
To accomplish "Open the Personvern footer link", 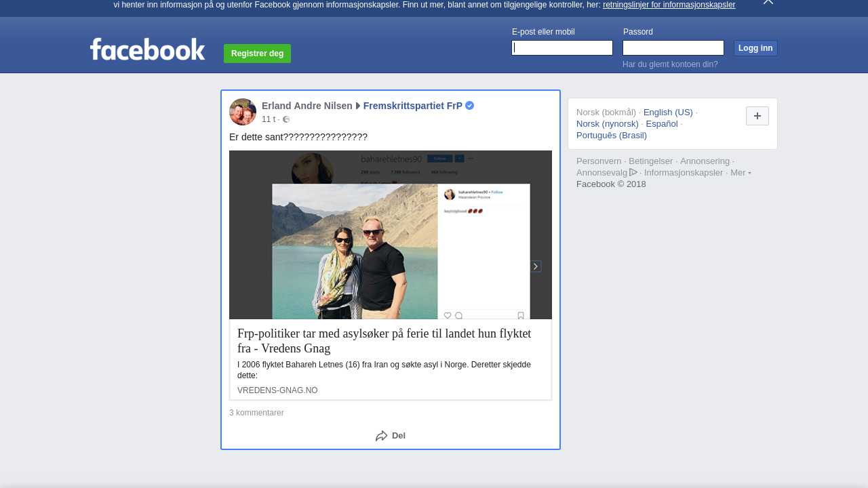I will coord(599,161).
